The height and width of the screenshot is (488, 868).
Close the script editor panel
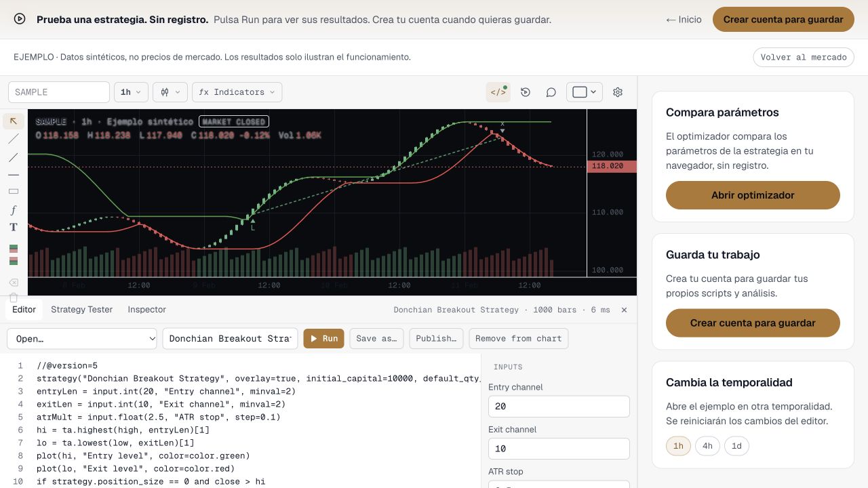click(x=624, y=310)
